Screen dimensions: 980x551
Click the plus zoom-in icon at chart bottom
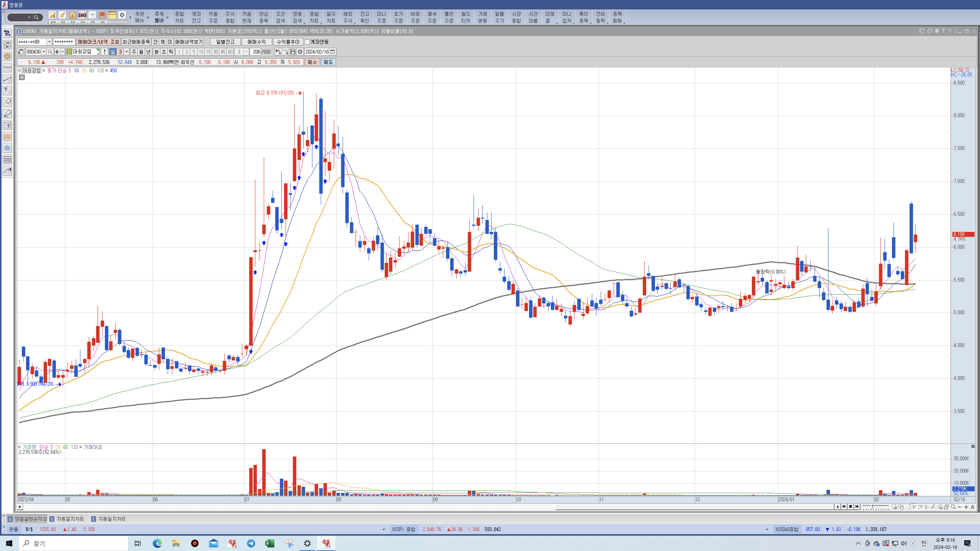pyautogui.click(x=966, y=507)
